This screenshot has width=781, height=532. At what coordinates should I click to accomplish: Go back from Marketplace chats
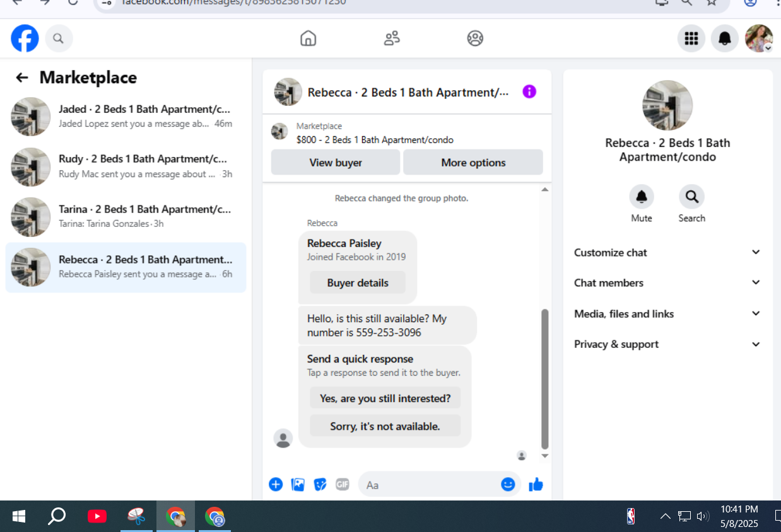pyautogui.click(x=22, y=78)
